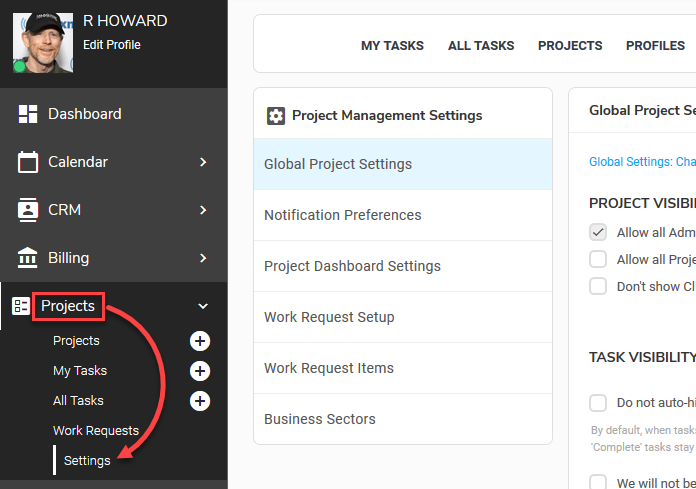Open CRM from the sidebar
This screenshot has height=489, width=696.
click(64, 210)
